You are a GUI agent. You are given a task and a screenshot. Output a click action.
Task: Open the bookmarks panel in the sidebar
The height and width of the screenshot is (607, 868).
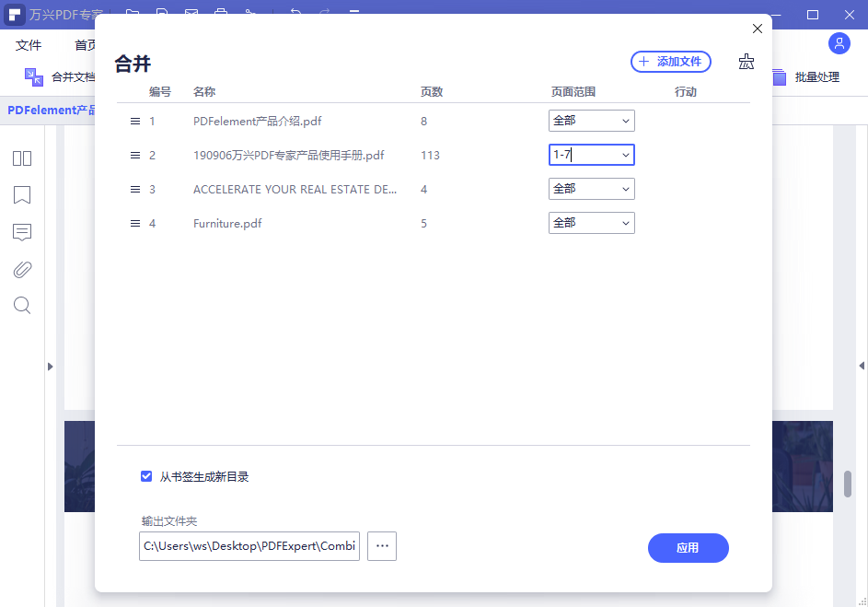21,195
